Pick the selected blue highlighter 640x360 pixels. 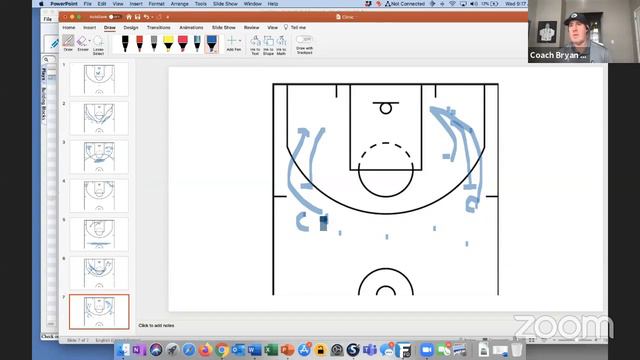tap(211, 44)
